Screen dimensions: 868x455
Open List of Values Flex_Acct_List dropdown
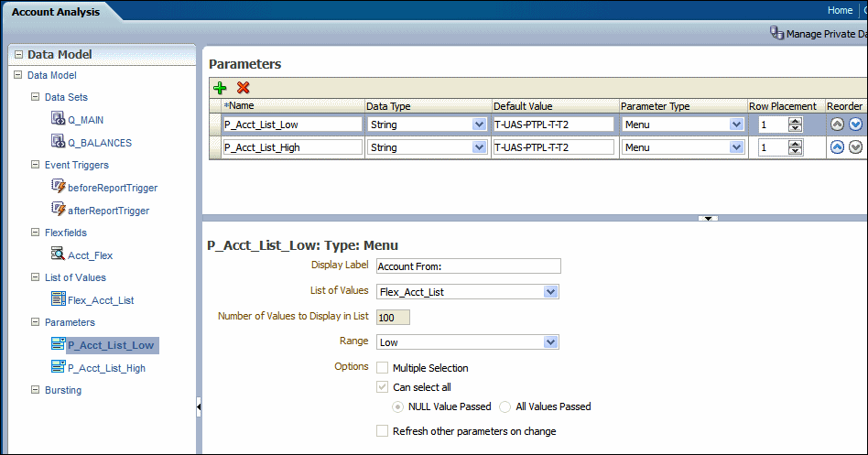point(550,292)
